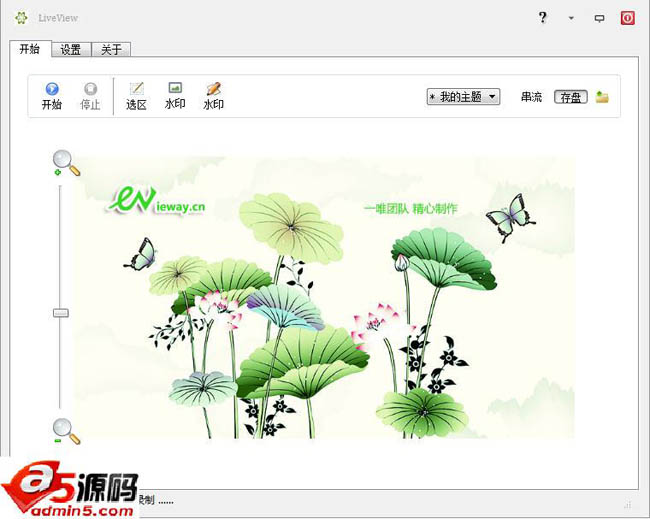Open the question mark help icon
This screenshot has width=650, height=519.
pyautogui.click(x=543, y=17)
